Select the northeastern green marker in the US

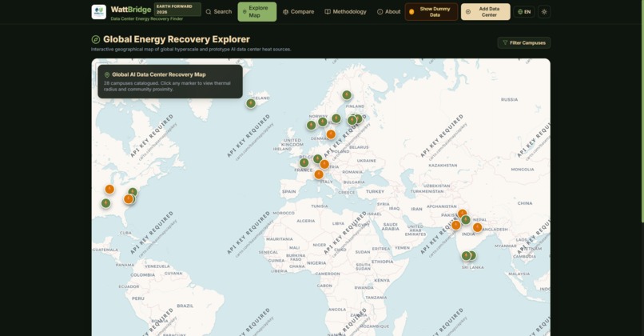133,192
